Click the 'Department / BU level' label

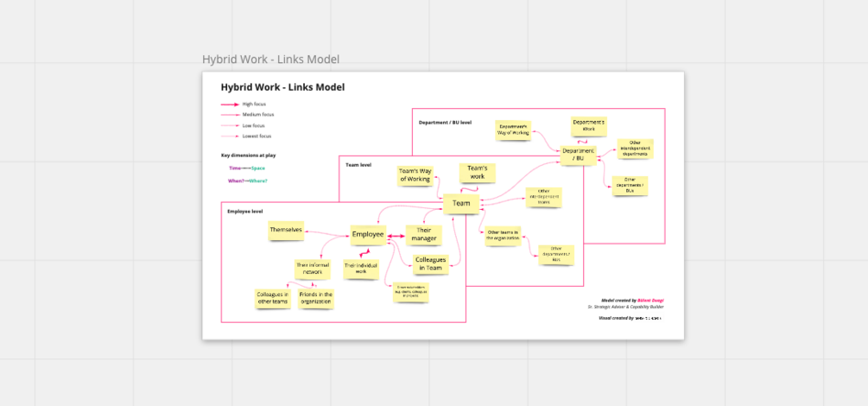tap(445, 123)
